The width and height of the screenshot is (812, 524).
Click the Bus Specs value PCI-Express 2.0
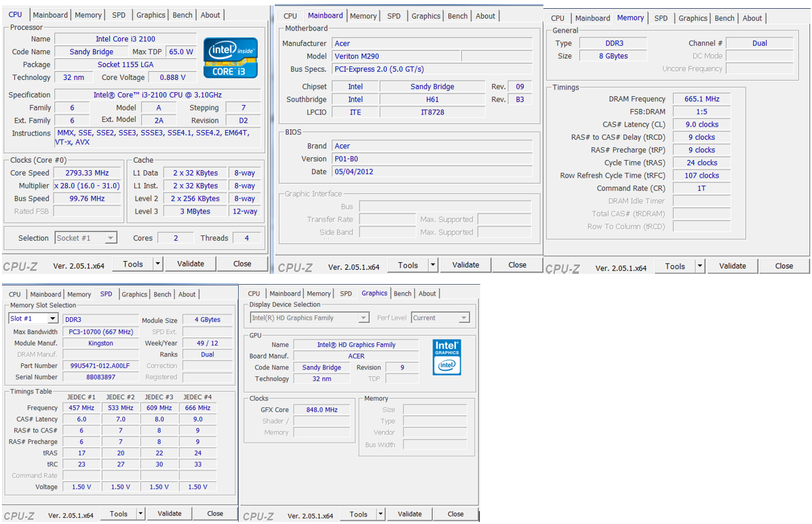pyautogui.click(x=432, y=68)
